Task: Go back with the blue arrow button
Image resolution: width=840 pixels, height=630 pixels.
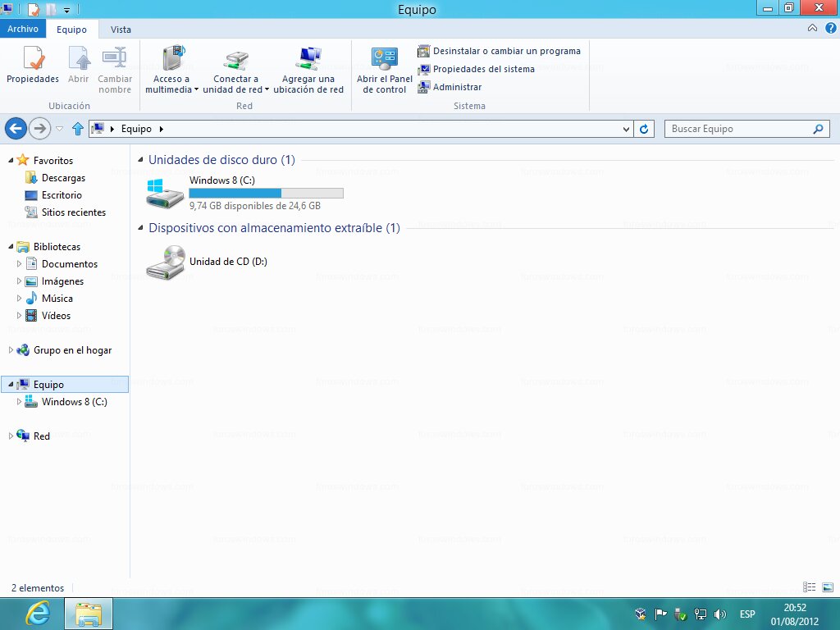Action: 16,129
